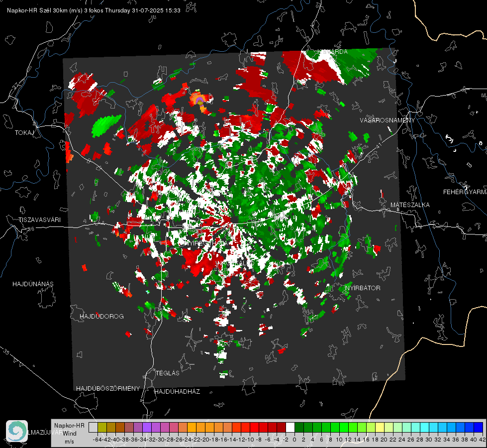The image size is (487, 448).
Task: Select the MÁTÉSZALKA town label
Action: (410, 205)
